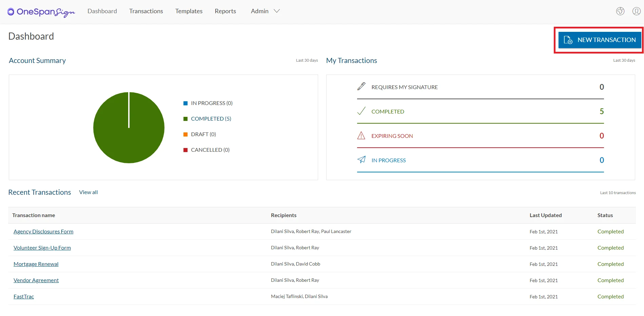Image resolution: width=644 pixels, height=316 pixels.
Task: Open the language globe icon
Action: [620, 11]
